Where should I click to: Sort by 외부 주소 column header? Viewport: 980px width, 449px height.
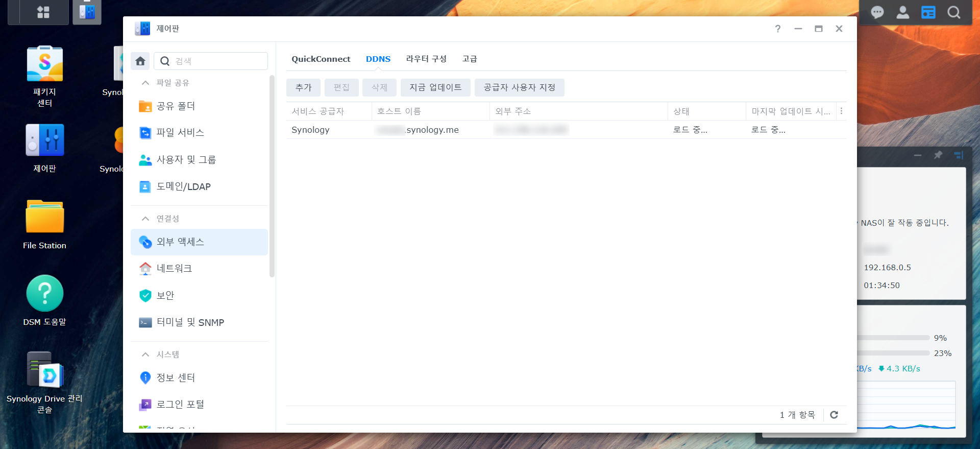click(579, 111)
